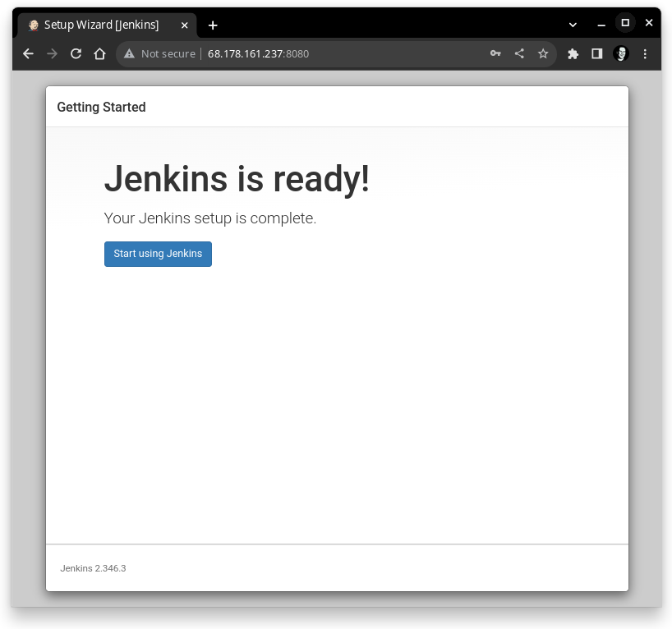Click the address bar URL 68.178.161.237:8080
Screen dimensions: 672x629
point(258,53)
